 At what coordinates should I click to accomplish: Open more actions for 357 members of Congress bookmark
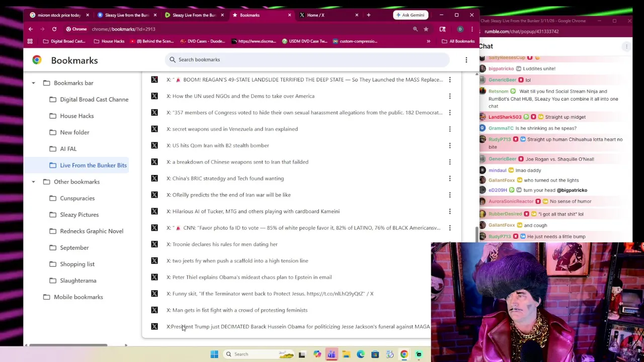pyautogui.click(x=450, y=113)
